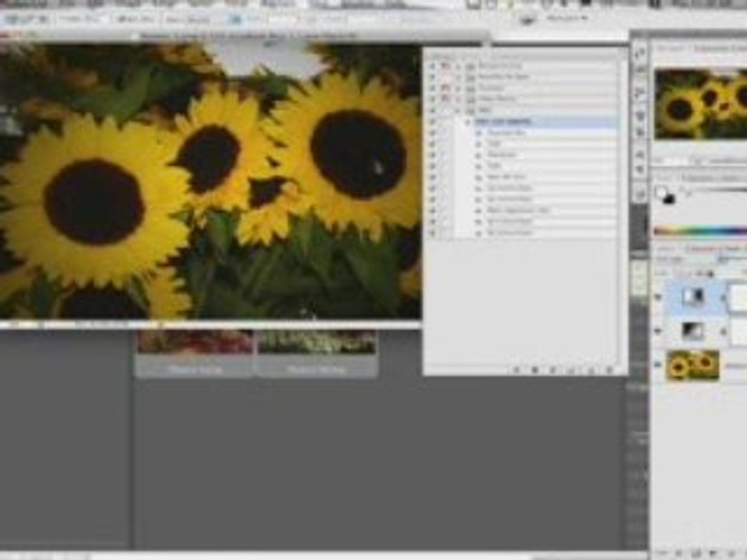The height and width of the screenshot is (560, 747).
Task: Expand the fourth action set triangle
Action: [459, 99]
